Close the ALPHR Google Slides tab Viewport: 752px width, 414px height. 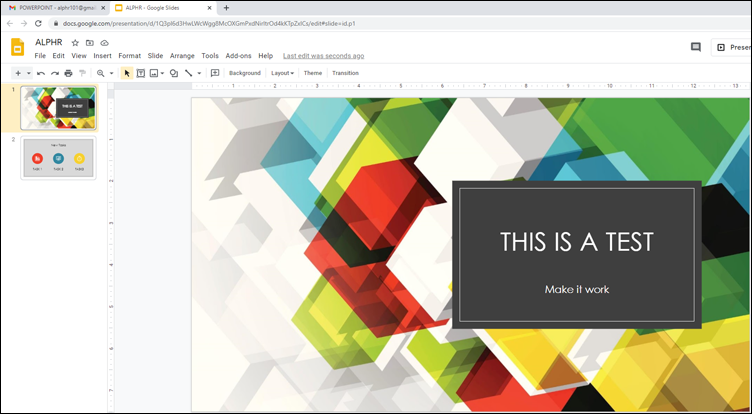(210, 8)
